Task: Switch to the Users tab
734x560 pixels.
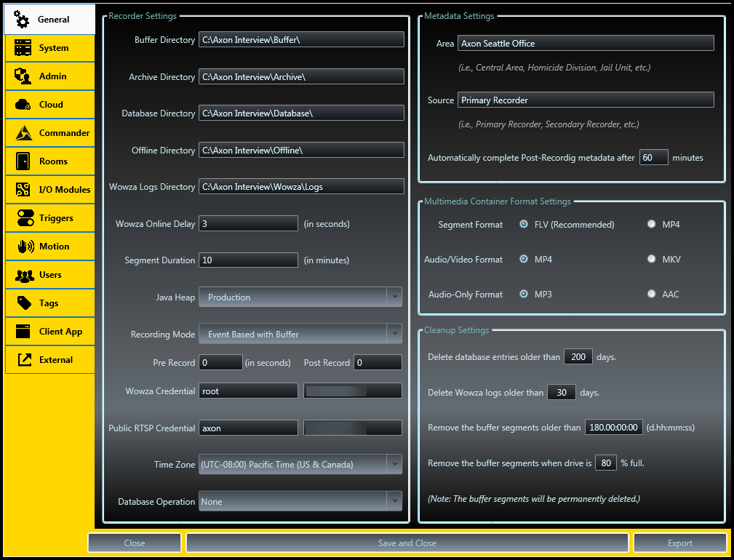Action: tap(49, 275)
